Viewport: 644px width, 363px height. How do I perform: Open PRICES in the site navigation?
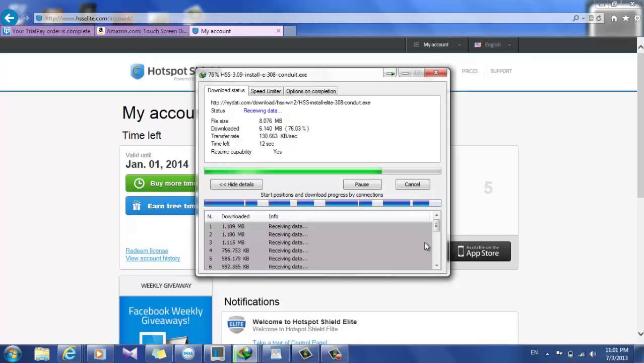470,71
